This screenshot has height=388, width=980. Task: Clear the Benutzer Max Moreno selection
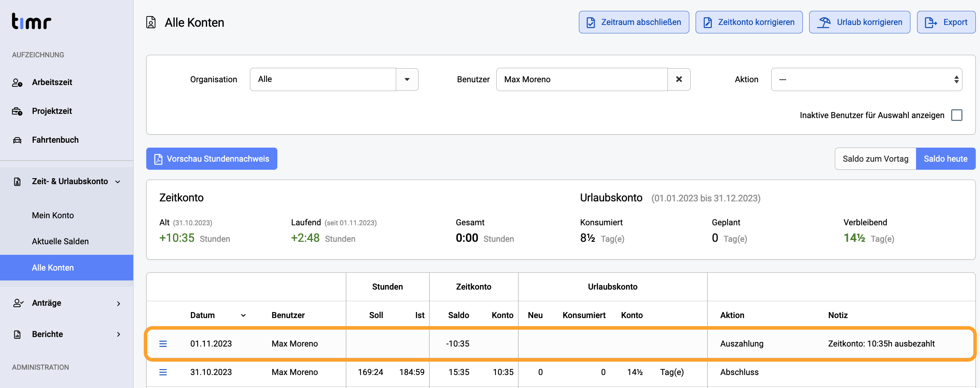[x=679, y=79]
